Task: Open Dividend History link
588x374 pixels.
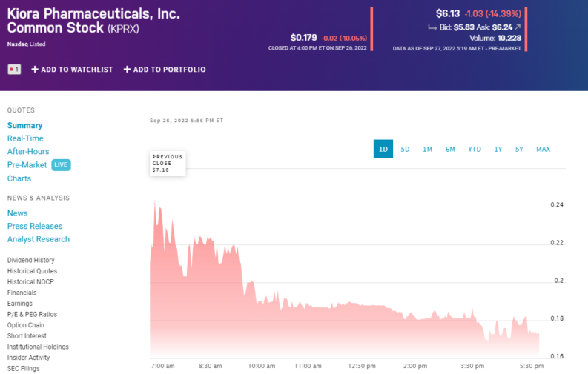Action: coord(30,261)
